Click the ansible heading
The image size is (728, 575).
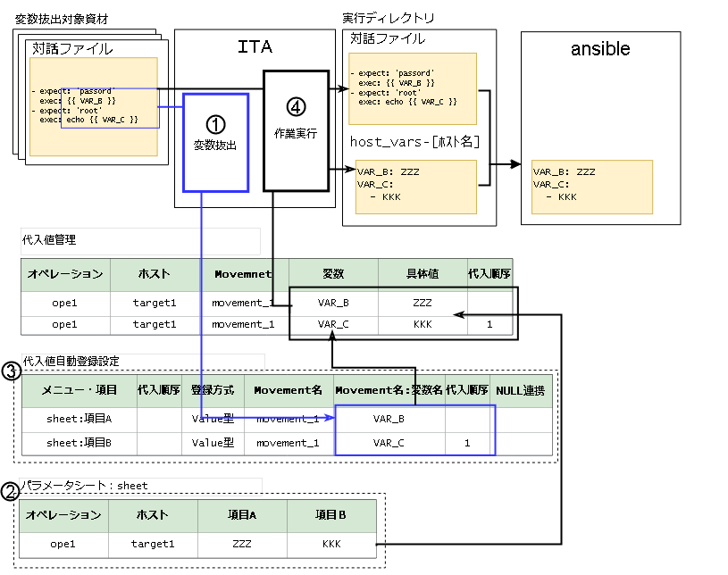(600, 49)
